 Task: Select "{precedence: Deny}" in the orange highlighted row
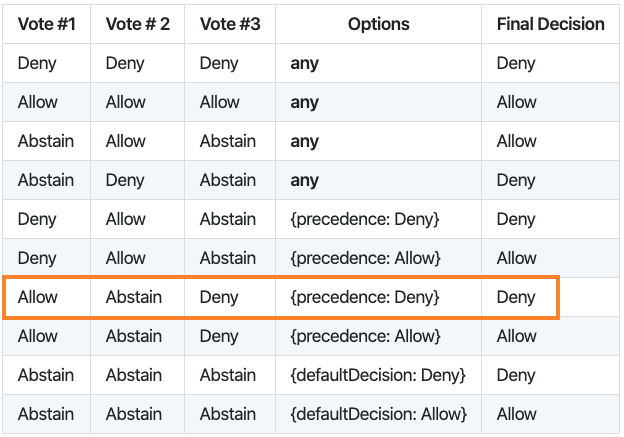[x=365, y=297]
